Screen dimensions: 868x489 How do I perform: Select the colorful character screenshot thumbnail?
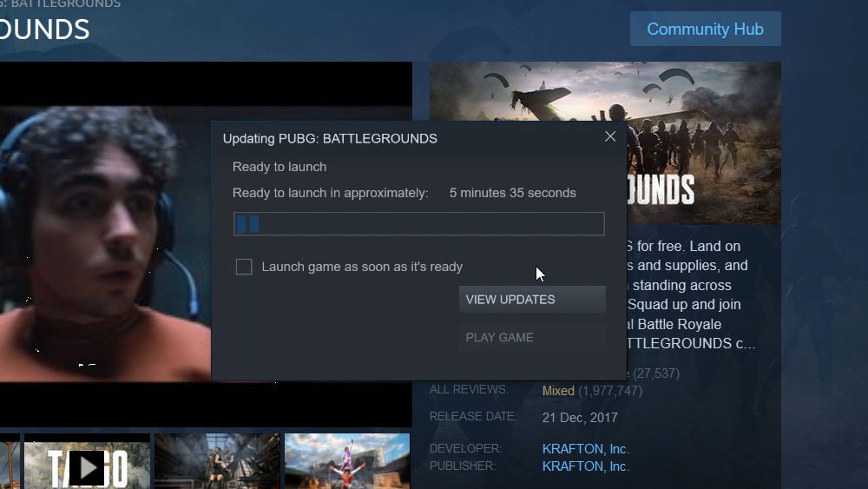[x=347, y=461]
